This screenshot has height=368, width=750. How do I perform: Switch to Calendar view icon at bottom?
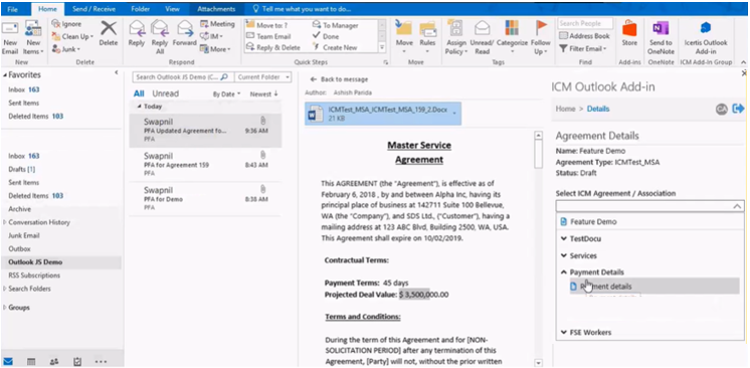(x=31, y=362)
